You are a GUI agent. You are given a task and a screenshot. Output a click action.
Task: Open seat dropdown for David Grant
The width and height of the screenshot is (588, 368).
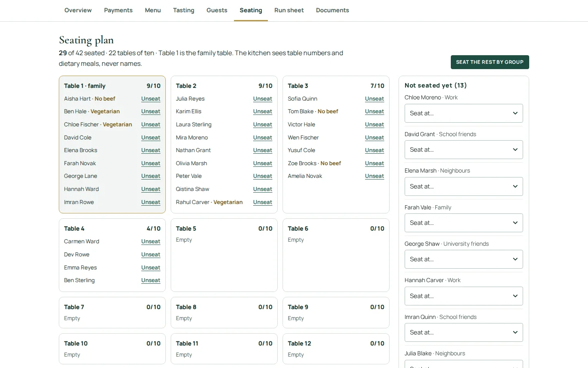click(x=464, y=150)
